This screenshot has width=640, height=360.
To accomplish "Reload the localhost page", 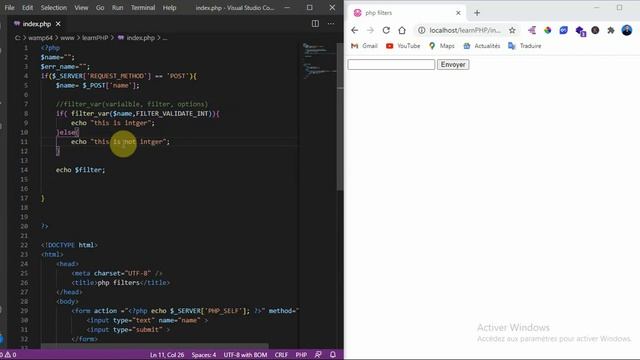I will 386,30.
